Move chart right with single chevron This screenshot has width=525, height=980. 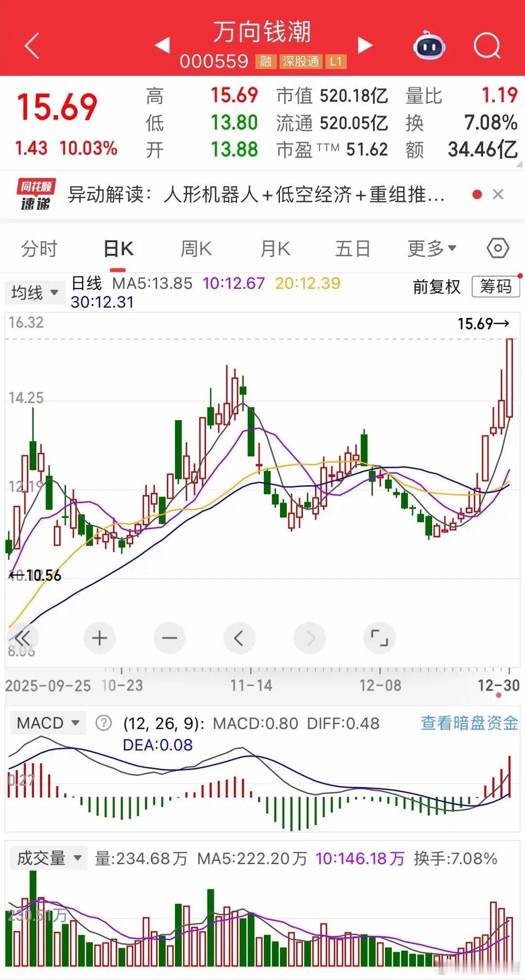(x=310, y=638)
